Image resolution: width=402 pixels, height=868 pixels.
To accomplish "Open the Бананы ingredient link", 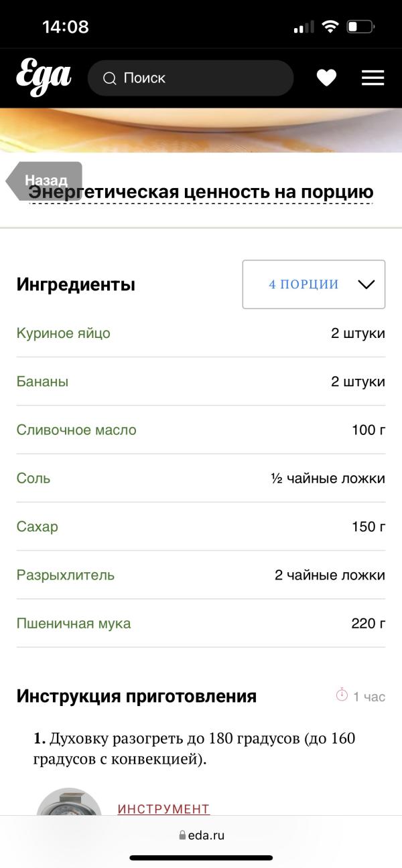I will point(42,381).
